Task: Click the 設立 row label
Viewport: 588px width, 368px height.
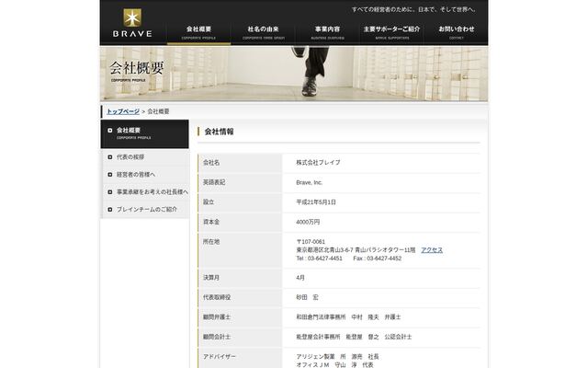Action: pyautogui.click(x=209, y=202)
